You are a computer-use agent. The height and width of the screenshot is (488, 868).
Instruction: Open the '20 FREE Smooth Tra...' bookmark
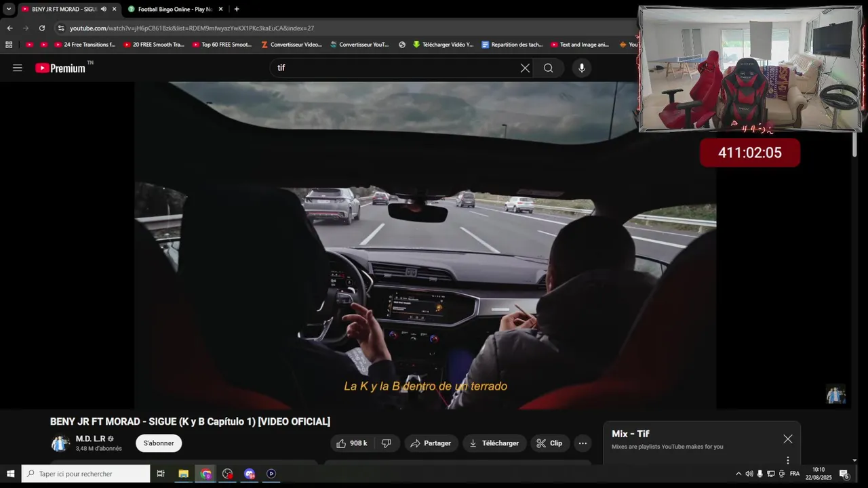click(x=154, y=45)
